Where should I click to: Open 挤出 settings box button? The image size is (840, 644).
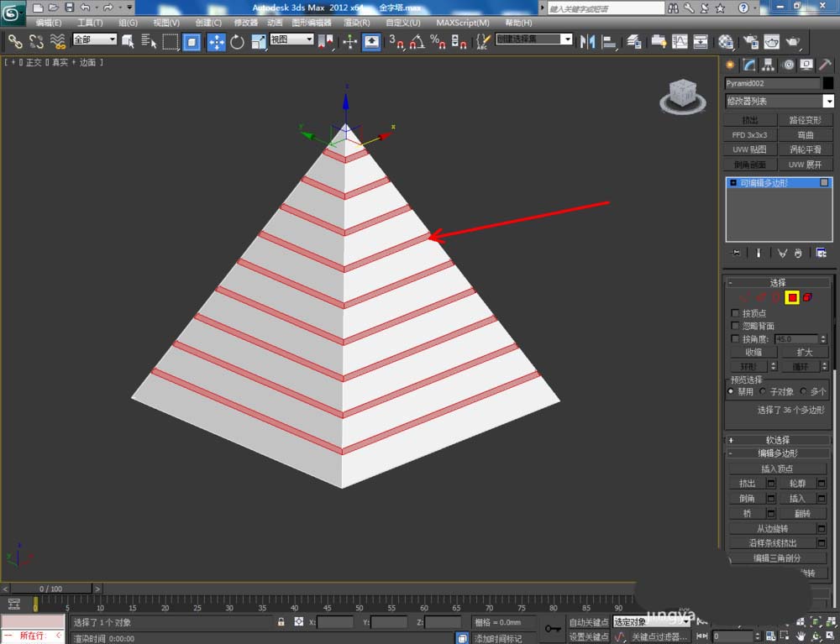pos(771,484)
